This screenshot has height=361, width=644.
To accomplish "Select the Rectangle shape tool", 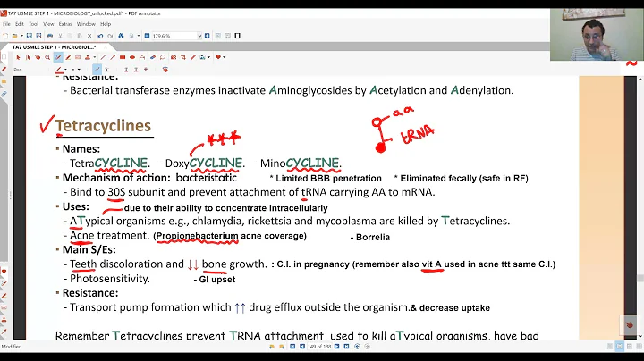I will pyautogui.click(x=123, y=57).
